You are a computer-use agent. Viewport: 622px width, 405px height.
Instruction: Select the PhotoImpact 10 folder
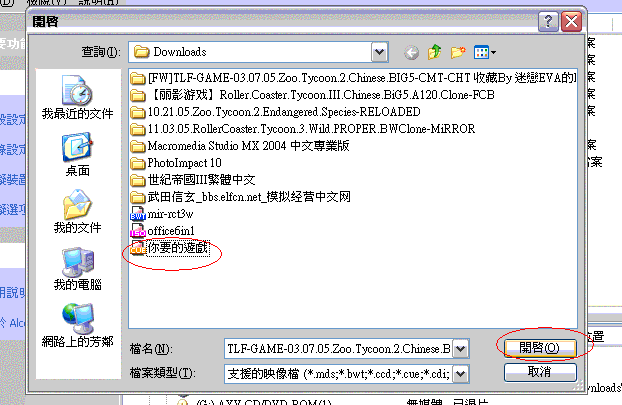click(176, 163)
